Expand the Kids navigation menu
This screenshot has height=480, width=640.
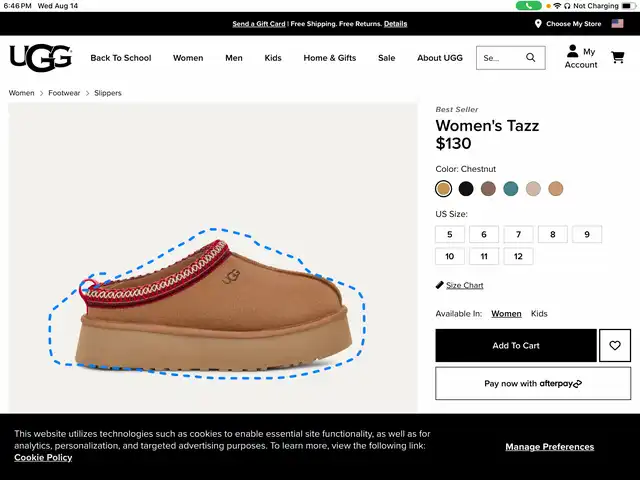point(273,58)
